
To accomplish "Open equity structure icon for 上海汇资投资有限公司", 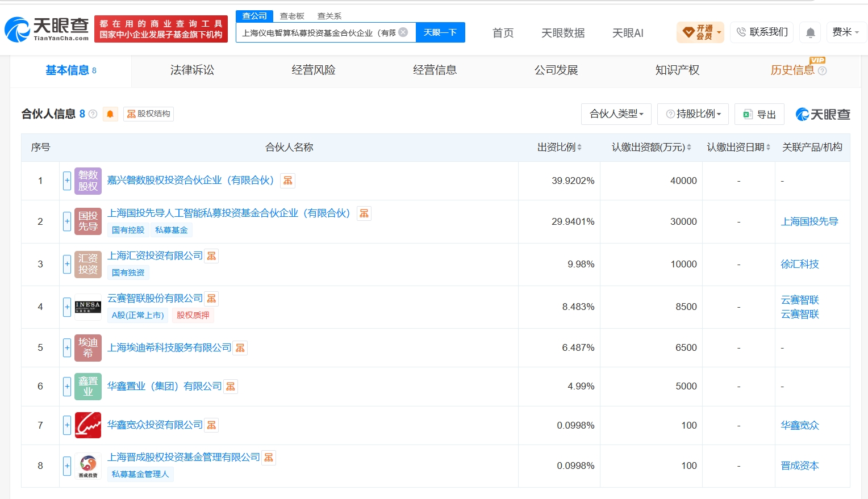I will click(211, 256).
